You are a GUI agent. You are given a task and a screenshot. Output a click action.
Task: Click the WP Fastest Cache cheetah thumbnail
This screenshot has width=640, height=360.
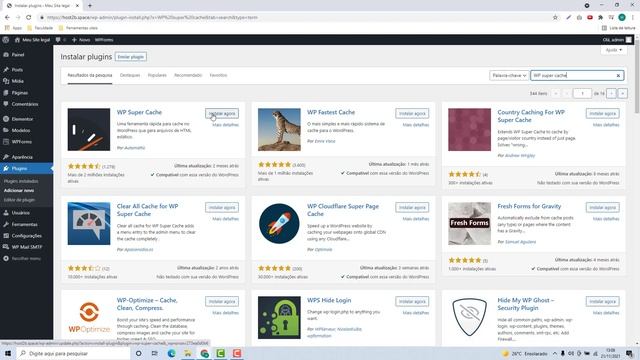tap(279, 129)
